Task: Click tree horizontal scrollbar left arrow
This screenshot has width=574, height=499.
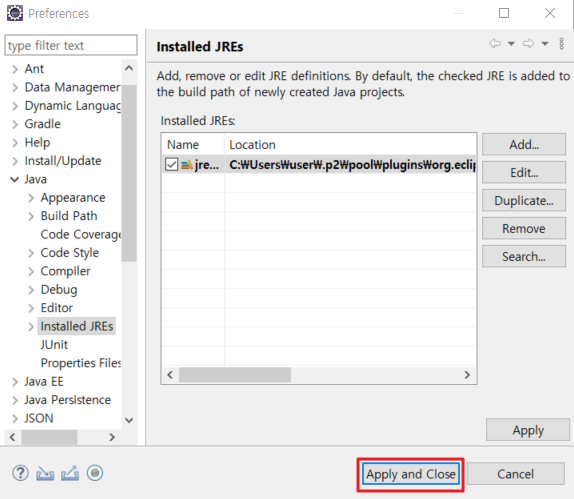Action: 12,437
